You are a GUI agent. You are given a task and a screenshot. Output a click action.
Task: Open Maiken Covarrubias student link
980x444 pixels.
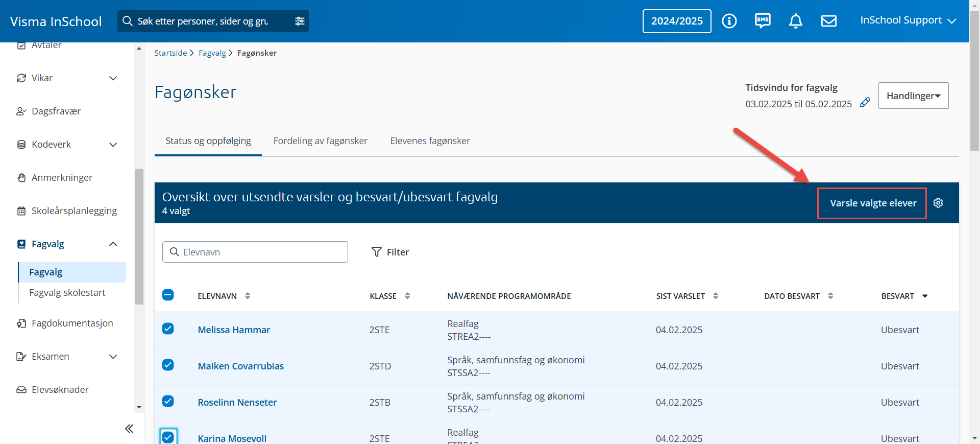point(241,366)
